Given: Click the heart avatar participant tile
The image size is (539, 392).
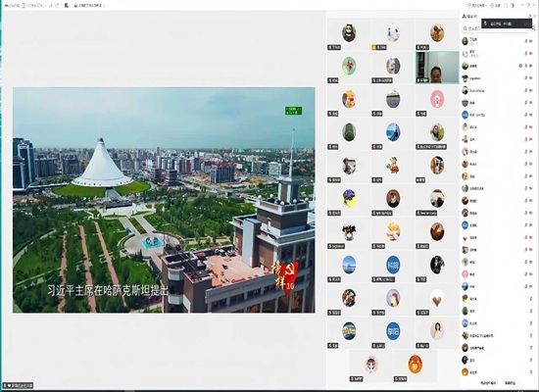Looking at the screenshot, I should (437, 300).
